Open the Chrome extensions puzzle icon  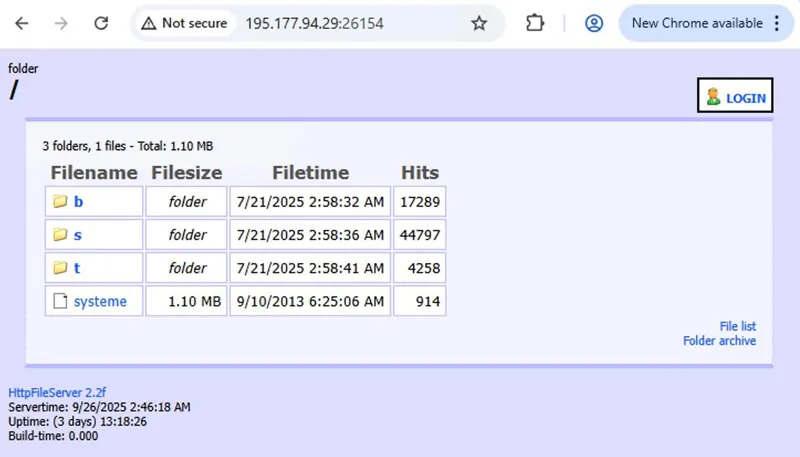tap(535, 23)
